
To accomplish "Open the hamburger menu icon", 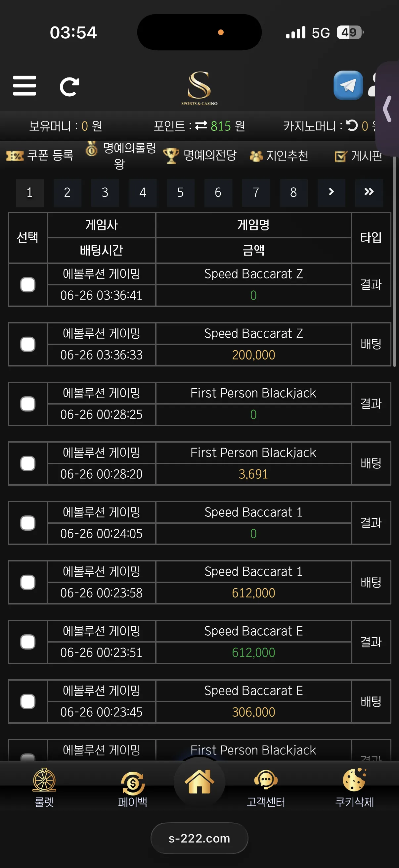I will [24, 86].
